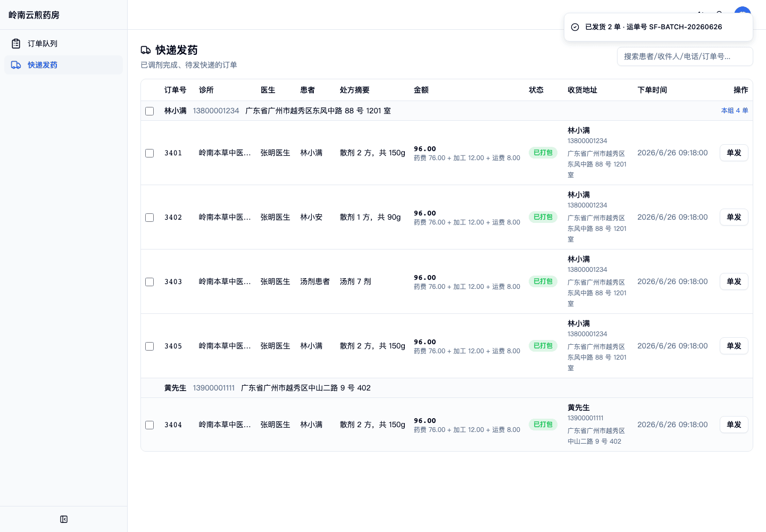Click the 岭南云煎药房 app title
The image size is (766, 532).
34,15
